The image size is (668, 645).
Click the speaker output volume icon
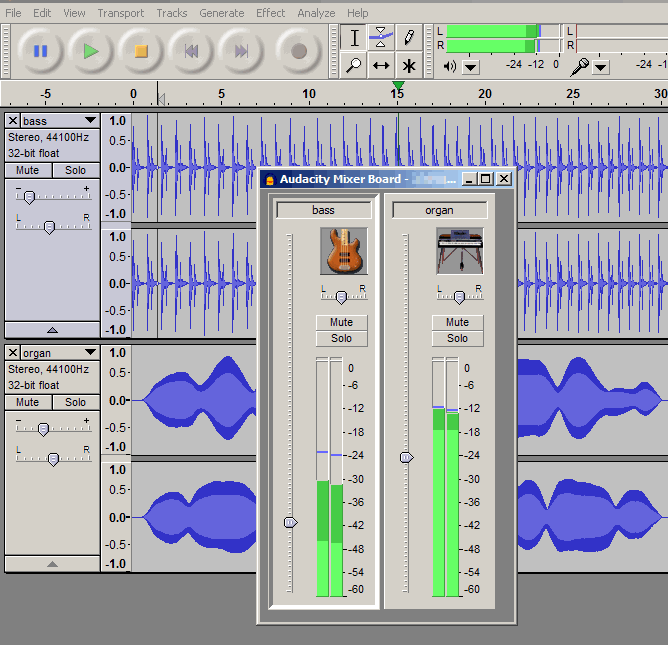[x=450, y=66]
